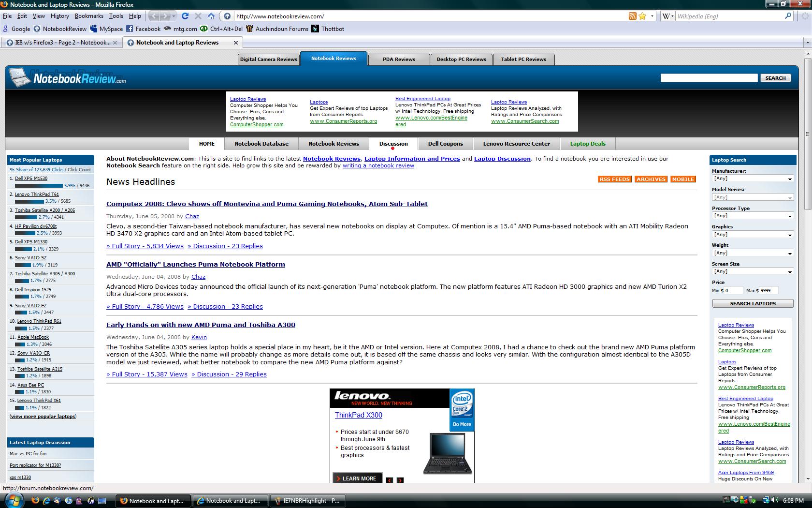This screenshot has width=812, height=508.
Task: Go to the Home page icon
Action: [211, 16]
